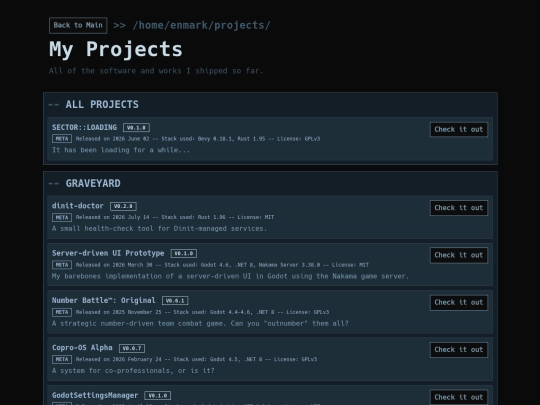Click the 'A small health-check tool' description
540x405 pixels.
pyautogui.click(x=159, y=229)
